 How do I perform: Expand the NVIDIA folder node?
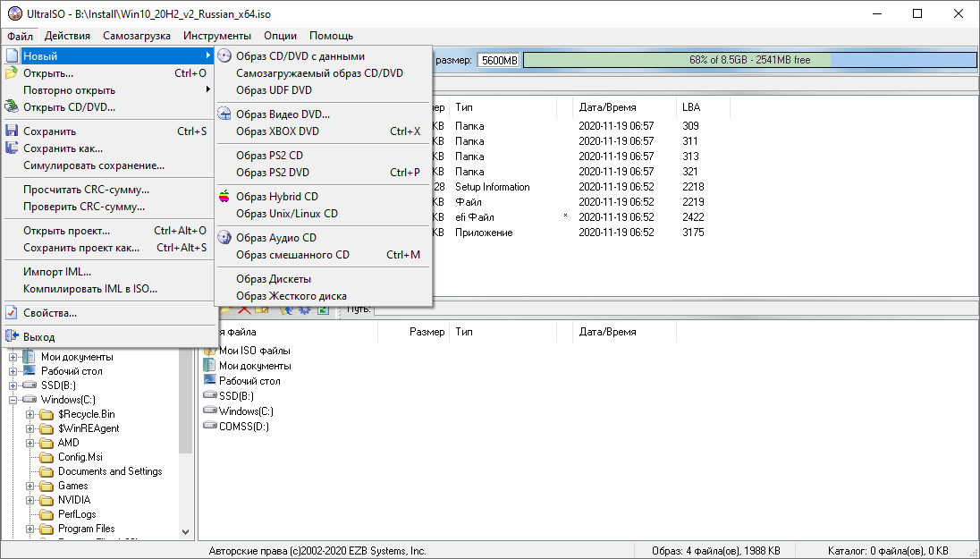[30, 500]
